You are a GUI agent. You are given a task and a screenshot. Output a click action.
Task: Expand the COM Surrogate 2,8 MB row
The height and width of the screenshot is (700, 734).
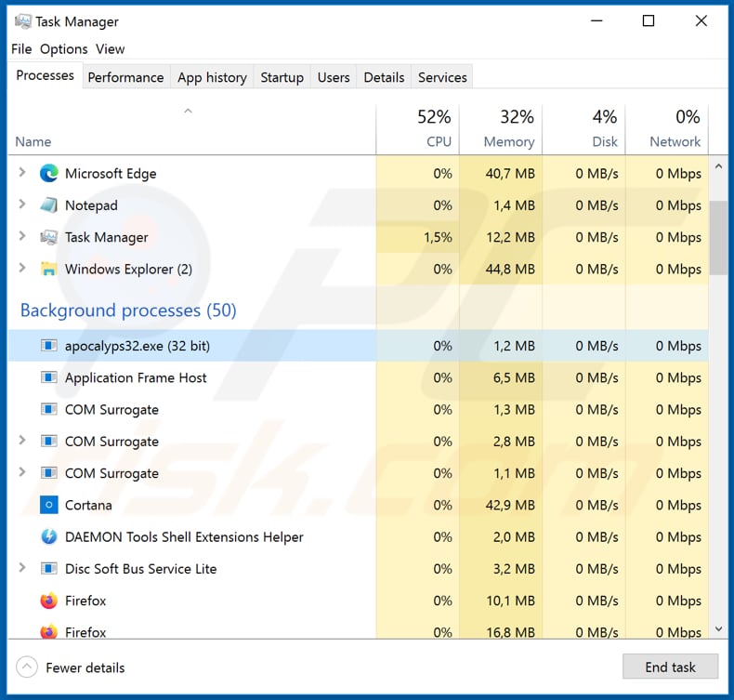pos(22,440)
